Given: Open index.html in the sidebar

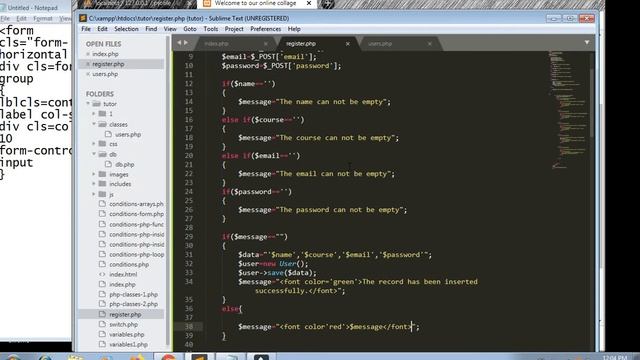Looking at the screenshot, I should [123, 274].
